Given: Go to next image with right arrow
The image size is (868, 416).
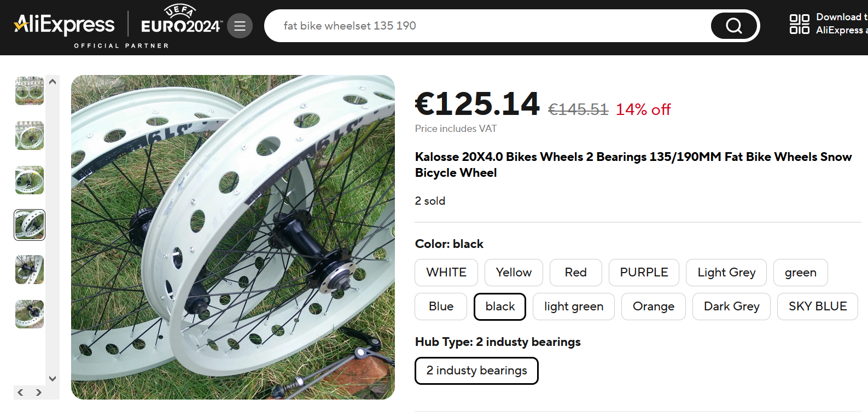Looking at the screenshot, I should 39,392.
